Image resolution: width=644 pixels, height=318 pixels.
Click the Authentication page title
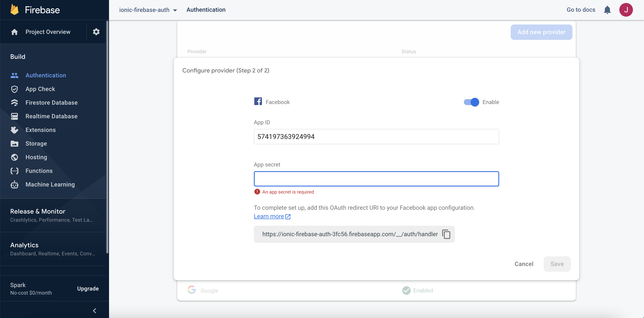(206, 10)
